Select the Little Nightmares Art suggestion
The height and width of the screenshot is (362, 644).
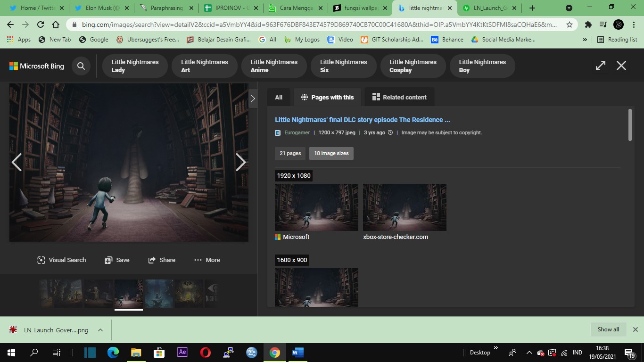point(205,66)
